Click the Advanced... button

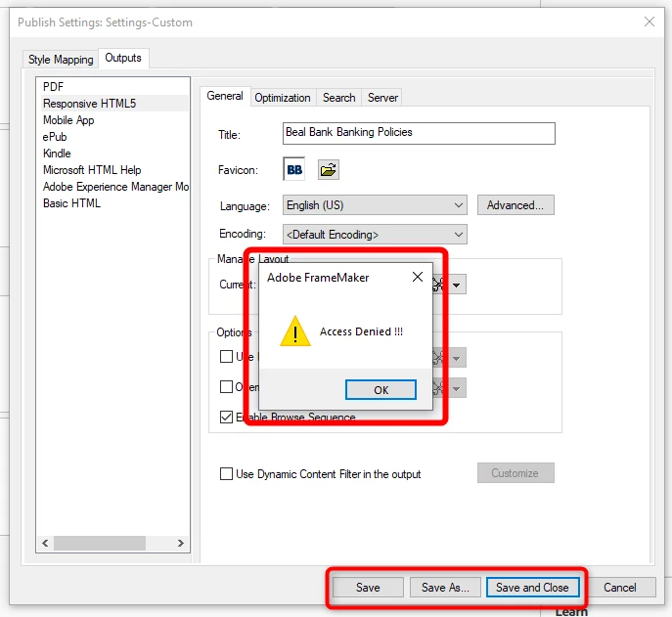tap(515, 205)
